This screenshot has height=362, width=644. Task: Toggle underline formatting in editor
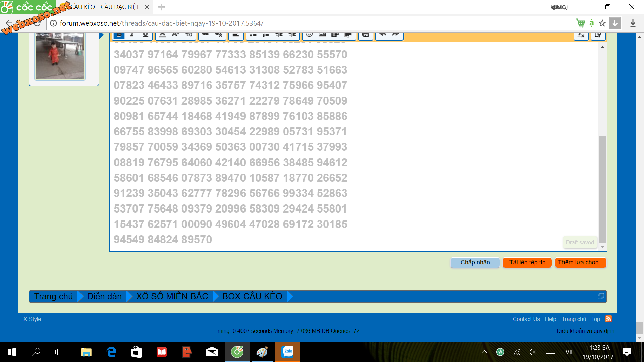pyautogui.click(x=145, y=35)
